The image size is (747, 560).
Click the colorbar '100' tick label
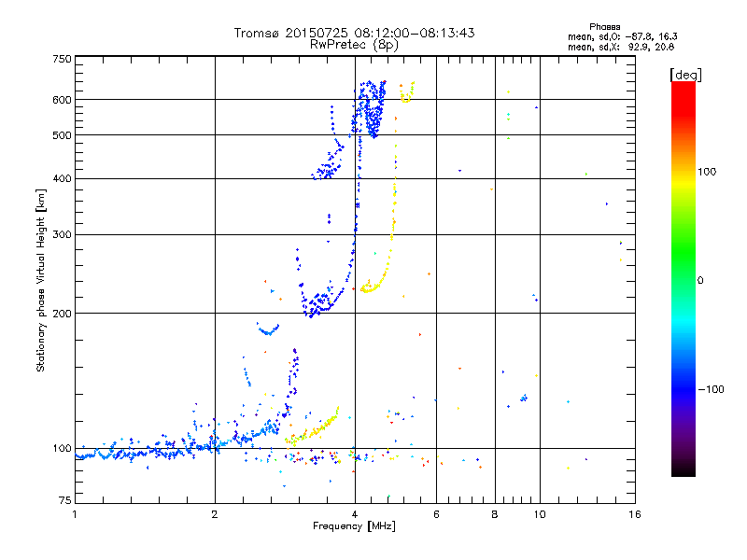tap(707, 172)
